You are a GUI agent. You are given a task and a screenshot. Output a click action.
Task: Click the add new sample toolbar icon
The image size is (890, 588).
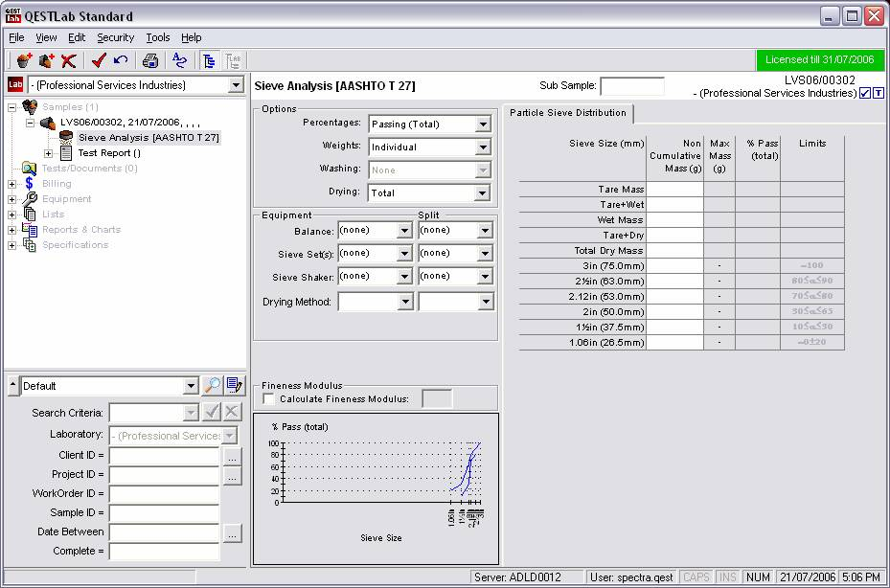coord(24,60)
